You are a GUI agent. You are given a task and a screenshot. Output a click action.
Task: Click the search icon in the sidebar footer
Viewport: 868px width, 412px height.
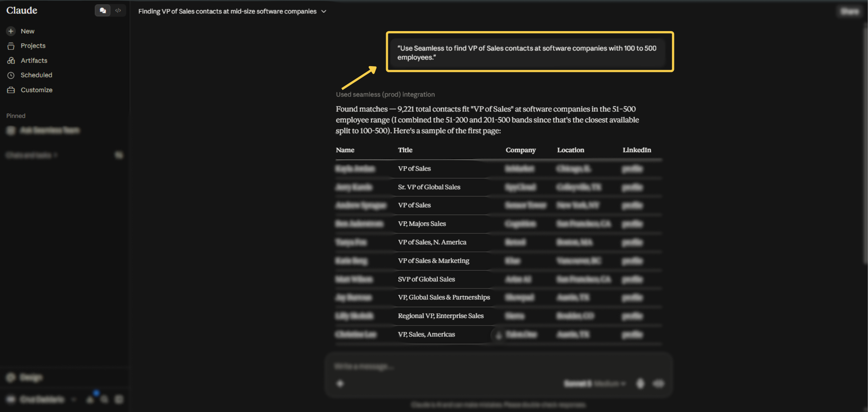point(105,399)
